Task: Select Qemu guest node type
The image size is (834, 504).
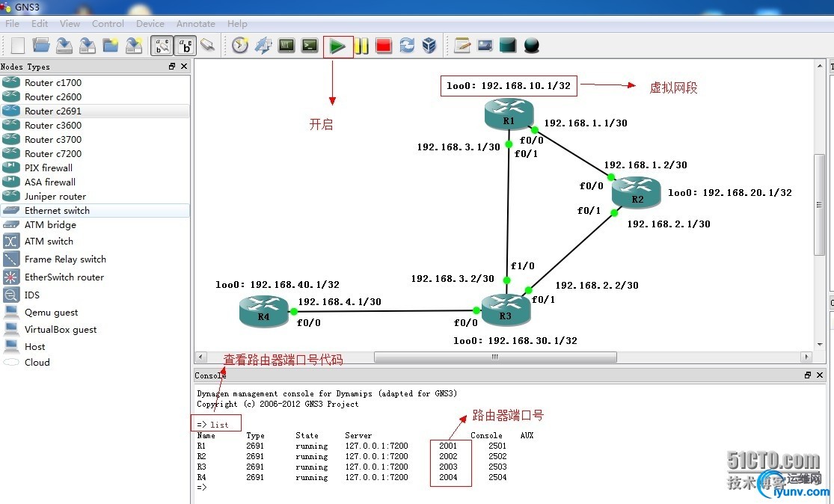Action: coord(95,312)
